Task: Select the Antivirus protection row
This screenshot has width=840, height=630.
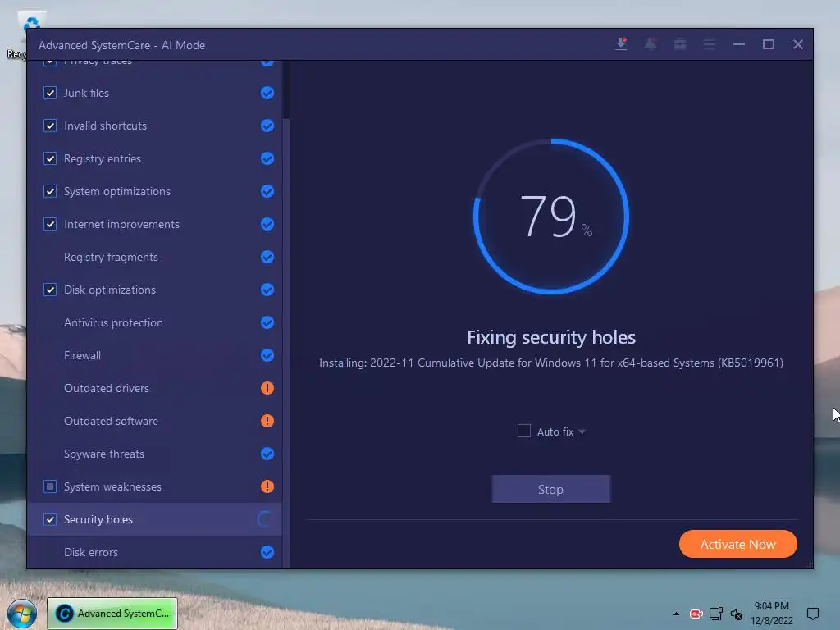Action: 155,322
